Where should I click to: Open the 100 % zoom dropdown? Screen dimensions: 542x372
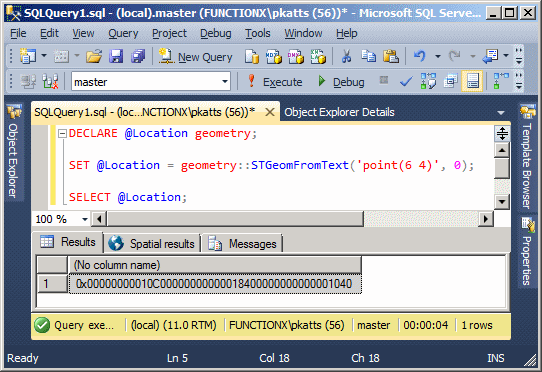85,219
